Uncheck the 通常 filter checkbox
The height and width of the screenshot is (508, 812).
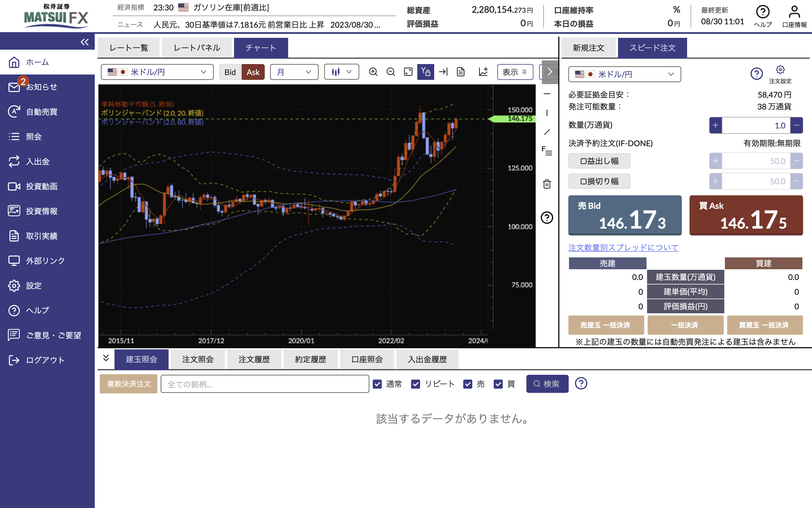[x=377, y=384]
